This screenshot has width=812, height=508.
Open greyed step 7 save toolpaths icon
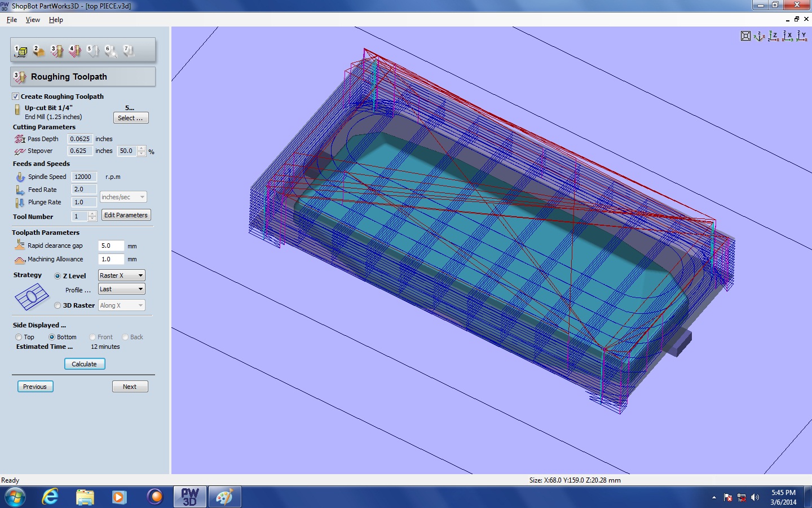tap(129, 51)
